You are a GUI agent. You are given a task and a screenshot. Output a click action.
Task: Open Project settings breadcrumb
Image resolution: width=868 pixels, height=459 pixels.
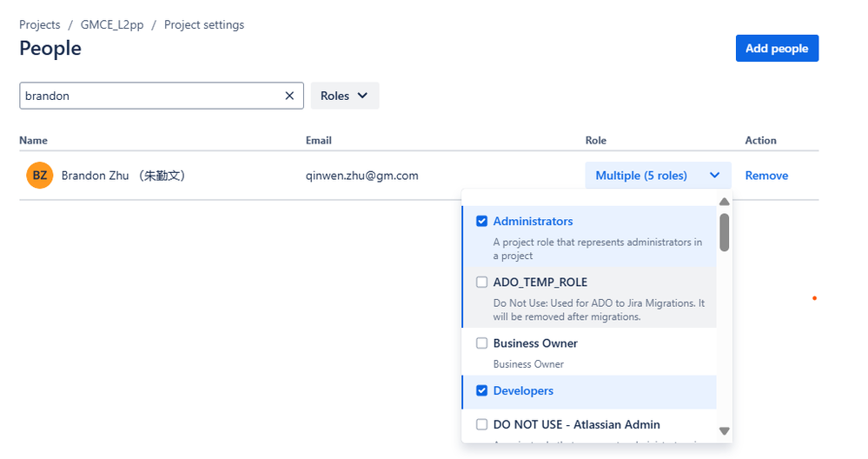pyautogui.click(x=204, y=25)
